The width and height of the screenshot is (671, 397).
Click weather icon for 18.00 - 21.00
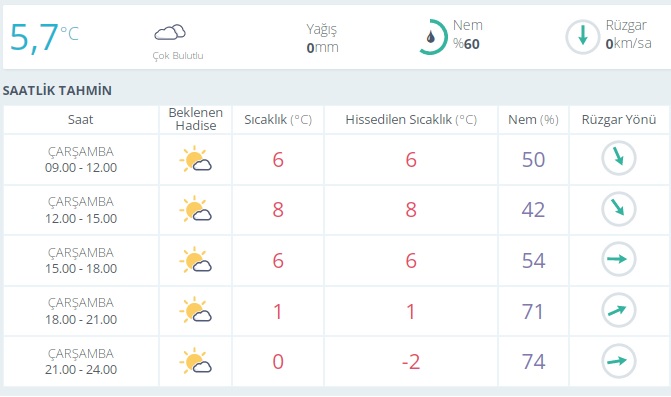click(x=196, y=311)
